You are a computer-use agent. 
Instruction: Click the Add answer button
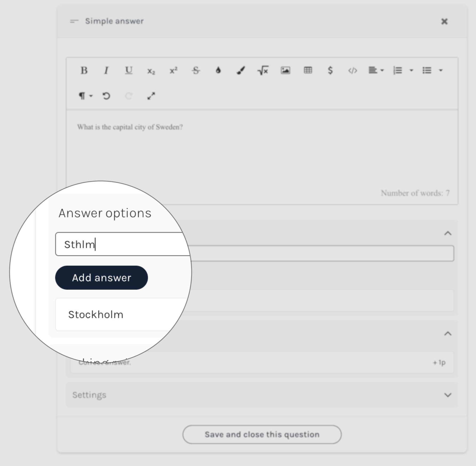pos(101,278)
